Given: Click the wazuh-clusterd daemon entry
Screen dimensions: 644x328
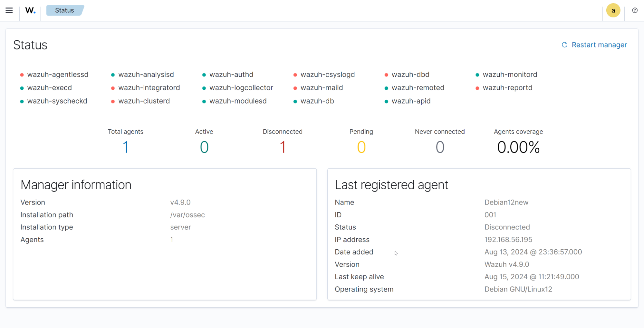Looking at the screenshot, I should tap(144, 101).
